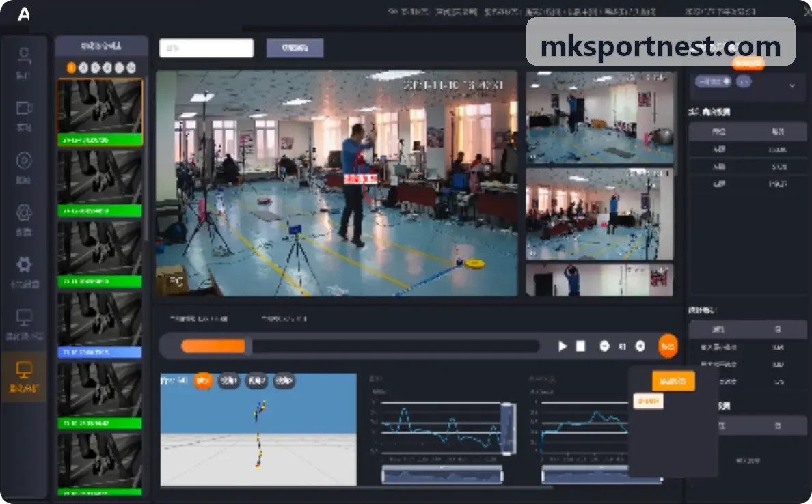This screenshot has width=812, height=504.
Task: Click the white A logo in the title bar
Action: pyautogui.click(x=23, y=14)
